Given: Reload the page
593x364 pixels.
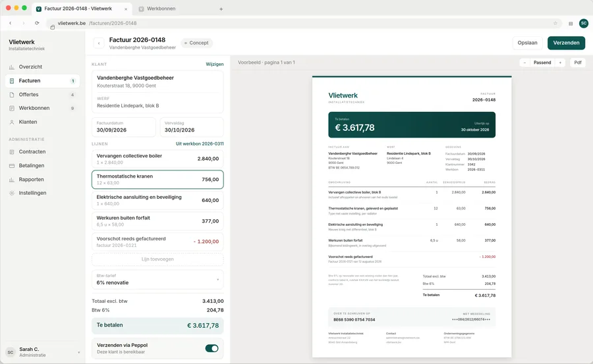Looking at the screenshot, I should 37,23.
